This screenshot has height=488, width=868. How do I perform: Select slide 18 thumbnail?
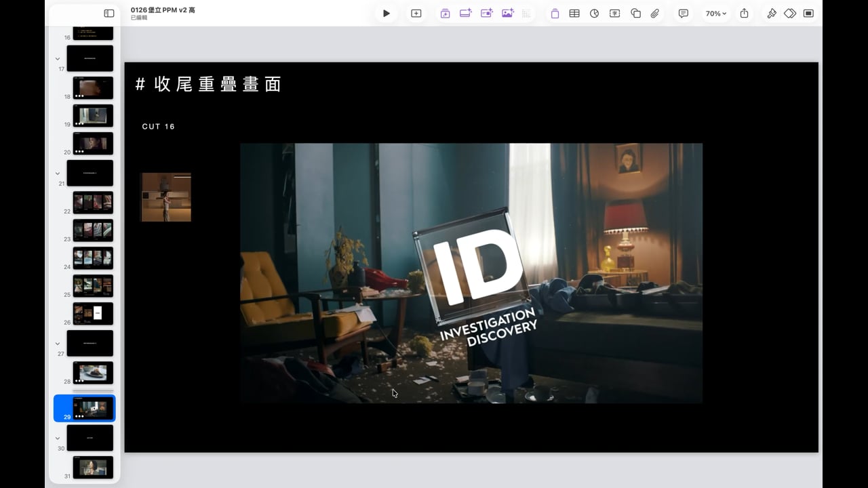pyautogui.click(x=93, y=87)
